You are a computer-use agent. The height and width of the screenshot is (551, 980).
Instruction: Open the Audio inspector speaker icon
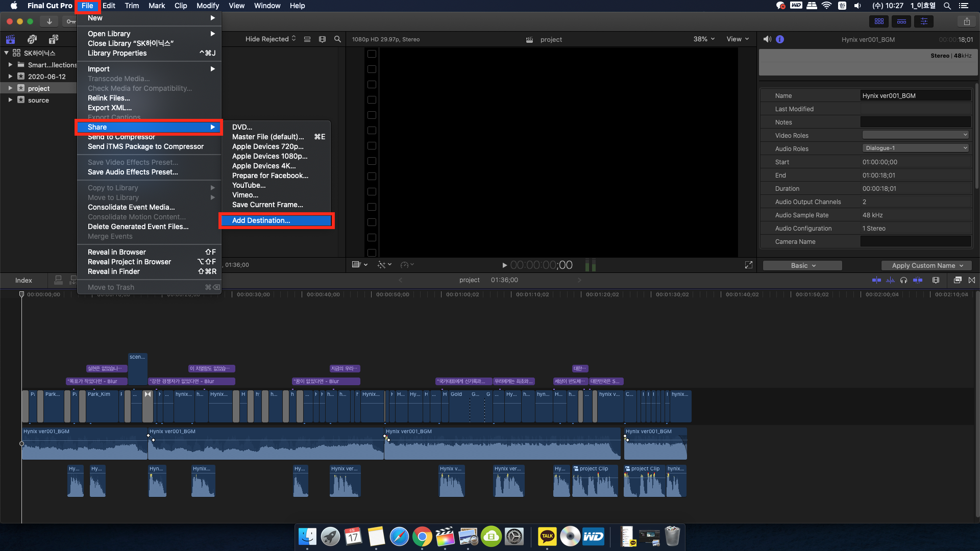click(767, 39)
